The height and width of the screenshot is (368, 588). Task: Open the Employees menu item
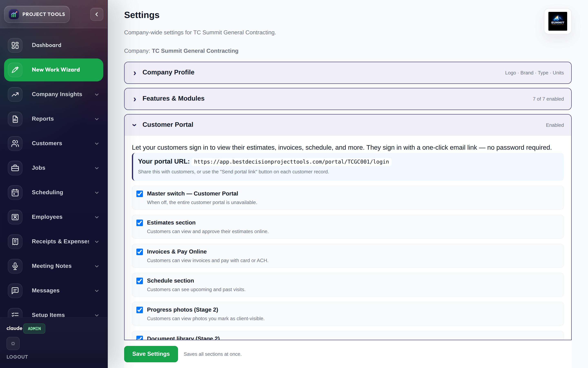(54, 217)
